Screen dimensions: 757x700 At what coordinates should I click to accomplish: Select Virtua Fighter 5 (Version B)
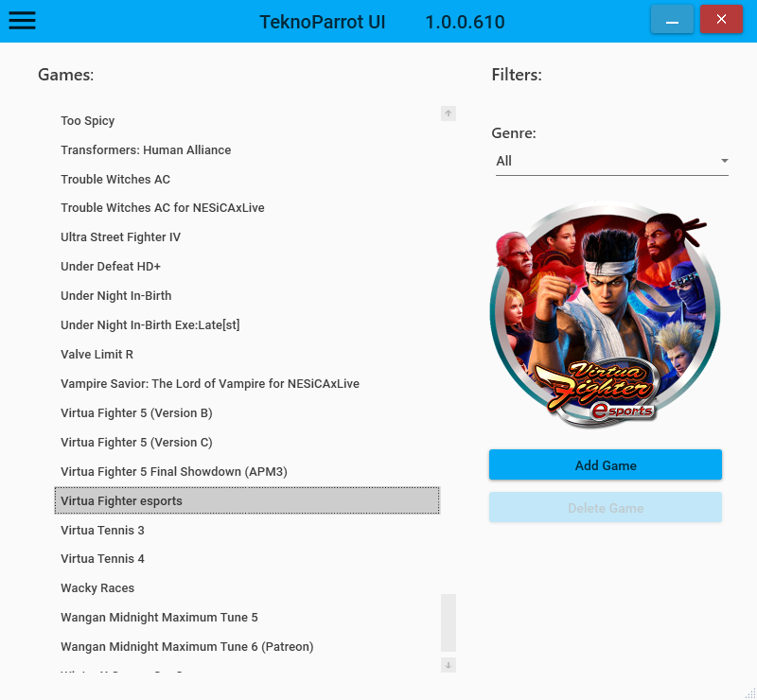(x=247, y=413)
